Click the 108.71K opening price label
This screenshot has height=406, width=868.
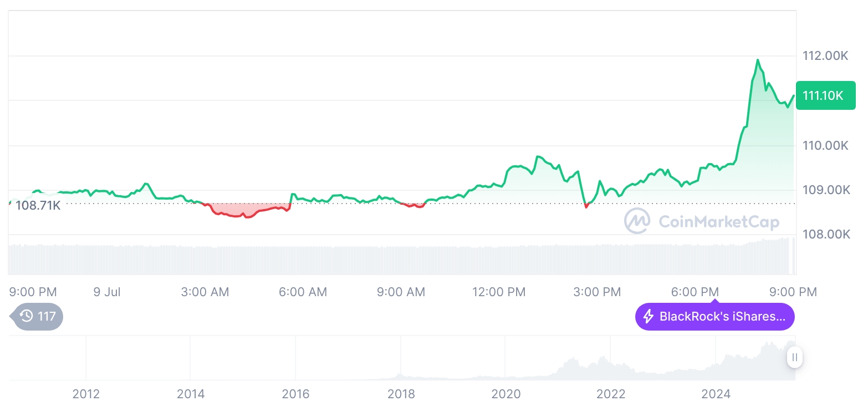[x=38, y=206]
